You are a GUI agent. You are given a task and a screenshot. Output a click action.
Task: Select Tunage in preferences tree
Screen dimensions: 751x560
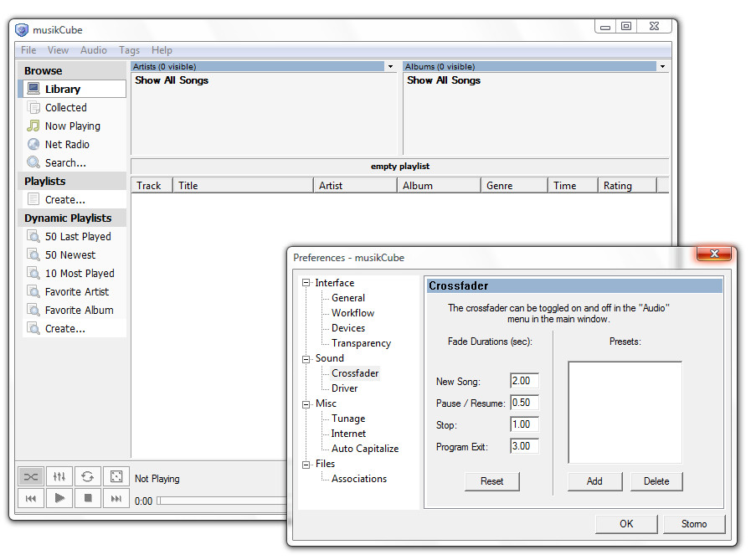(348, 419)
